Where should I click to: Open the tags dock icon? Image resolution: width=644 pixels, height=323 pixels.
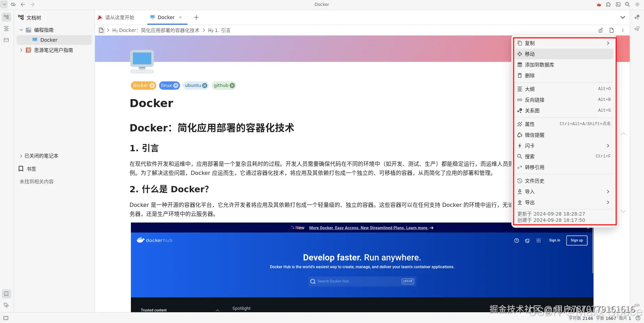point(6,305)
